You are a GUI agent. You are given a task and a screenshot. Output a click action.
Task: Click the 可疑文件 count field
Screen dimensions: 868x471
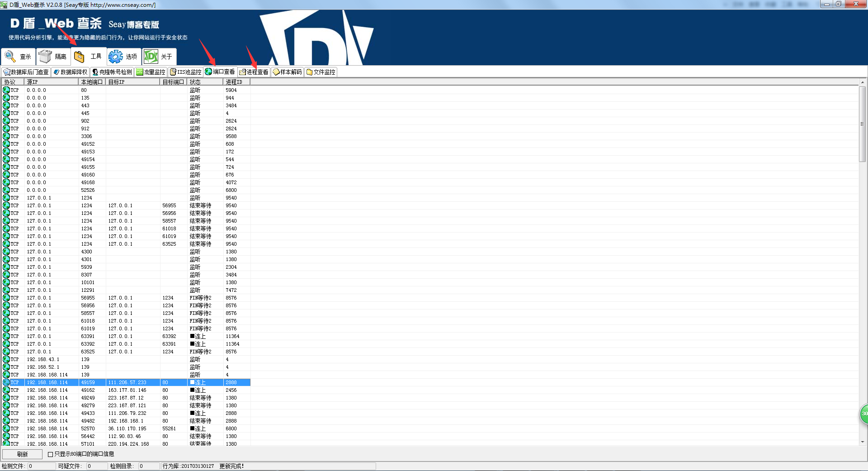[x=97, y=466]
